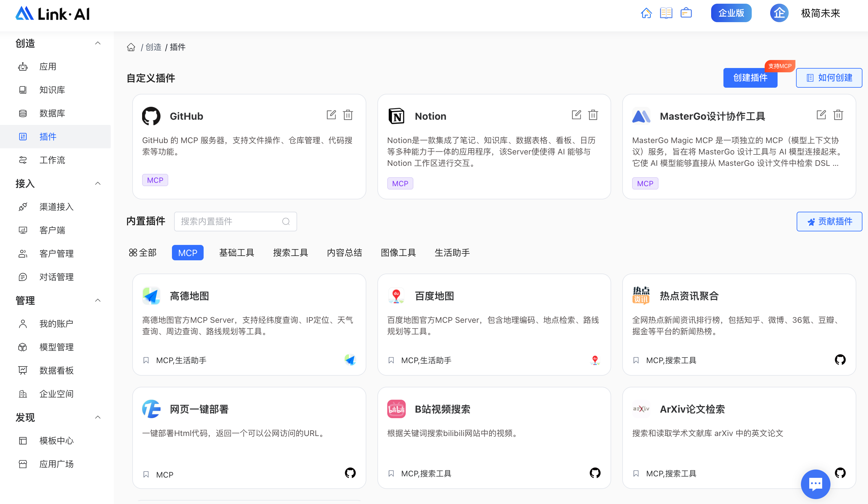This screenshot has width=868, height=504.
Task: Open the wallet card icon in header
Action: point(686,13)
